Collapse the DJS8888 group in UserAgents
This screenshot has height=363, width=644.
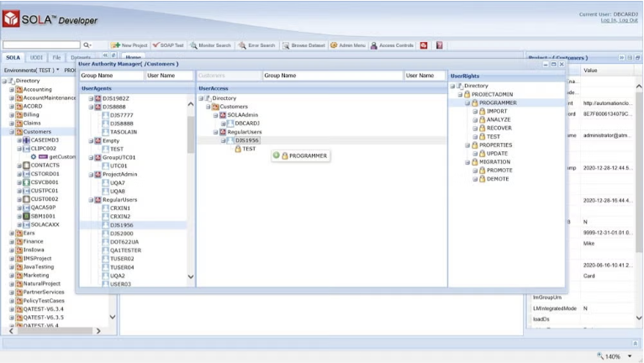91,107
